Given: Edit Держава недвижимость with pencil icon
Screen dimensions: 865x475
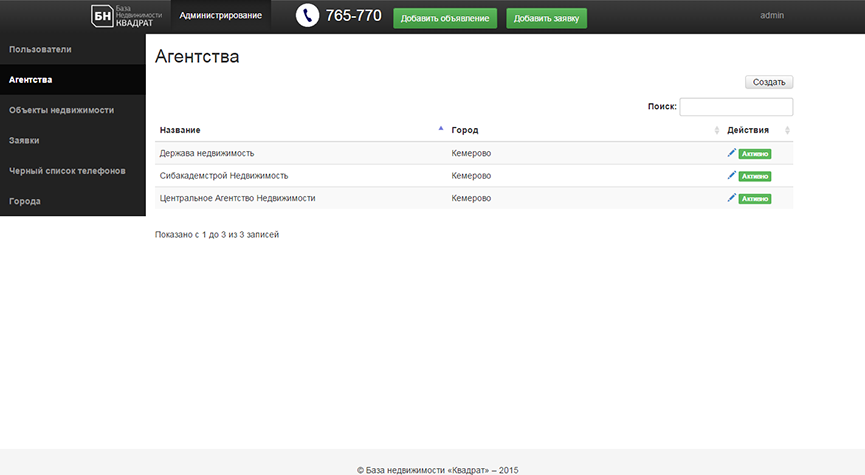Looking at the screenshot, I should [x=731, y=153].
